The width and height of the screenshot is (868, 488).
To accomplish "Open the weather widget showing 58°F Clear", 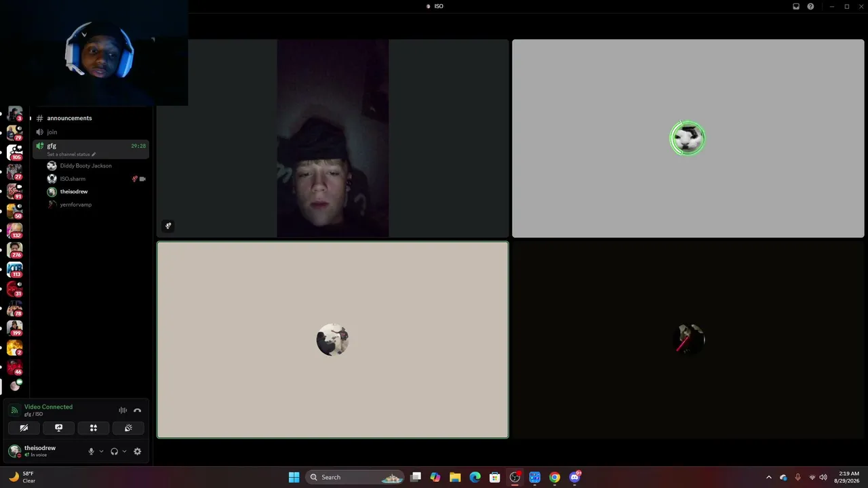I will tap(22, 477).
